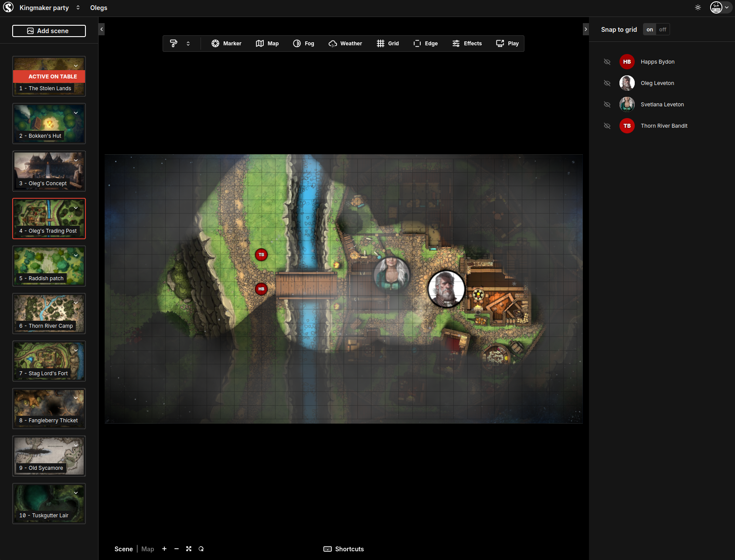The width and height of the screenshot is (735, 560).
Task: Click the Add scene button
Action: click(49, 31)
